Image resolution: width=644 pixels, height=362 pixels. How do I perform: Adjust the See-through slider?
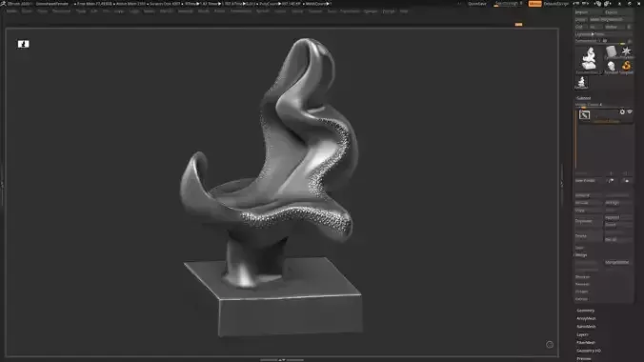[509, 4]
